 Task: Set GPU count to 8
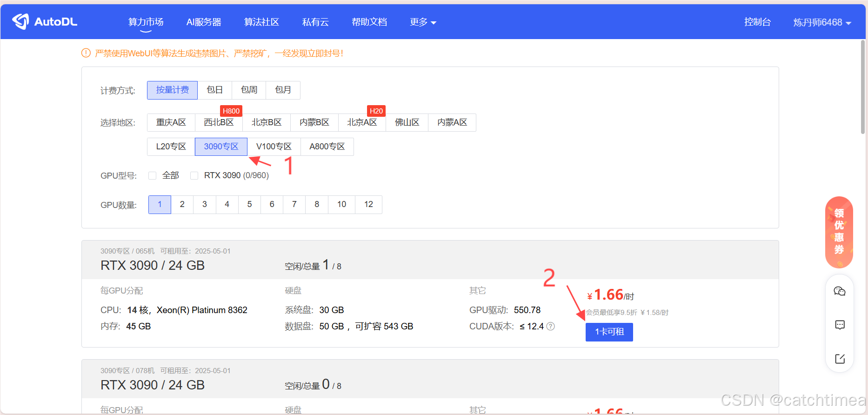pyautogui.click(x=317, y=205)
